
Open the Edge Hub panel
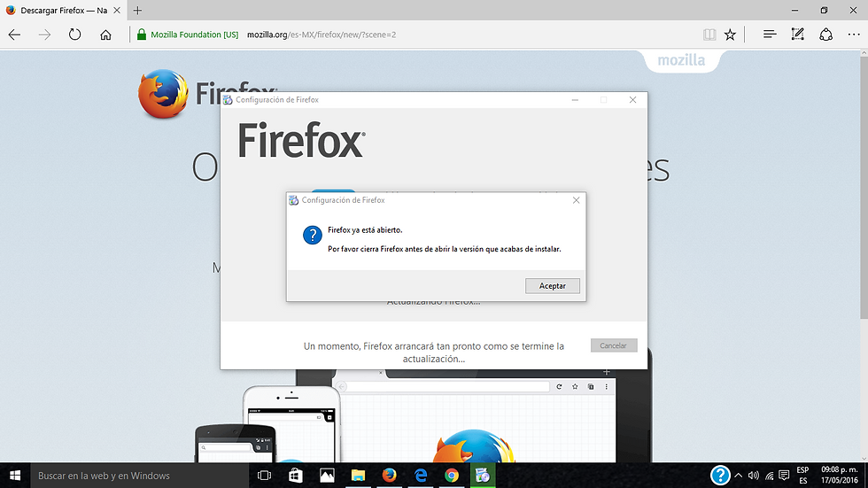(770, 35)
